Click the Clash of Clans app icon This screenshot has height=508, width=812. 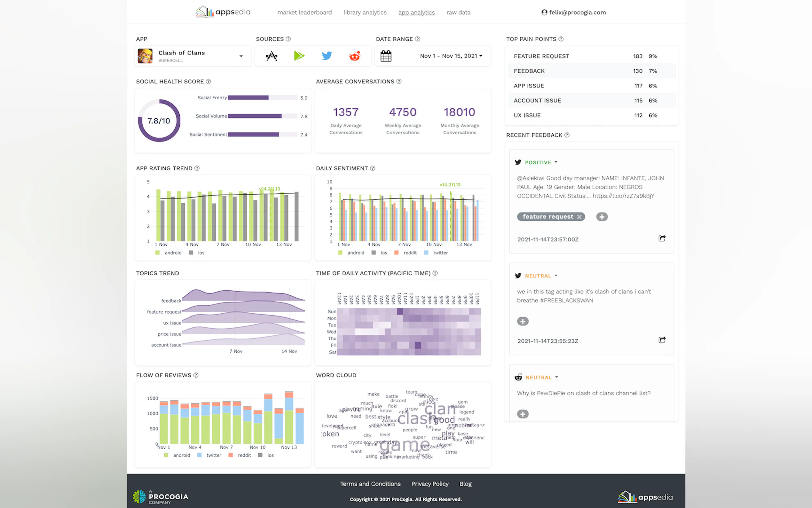[145, 56]
